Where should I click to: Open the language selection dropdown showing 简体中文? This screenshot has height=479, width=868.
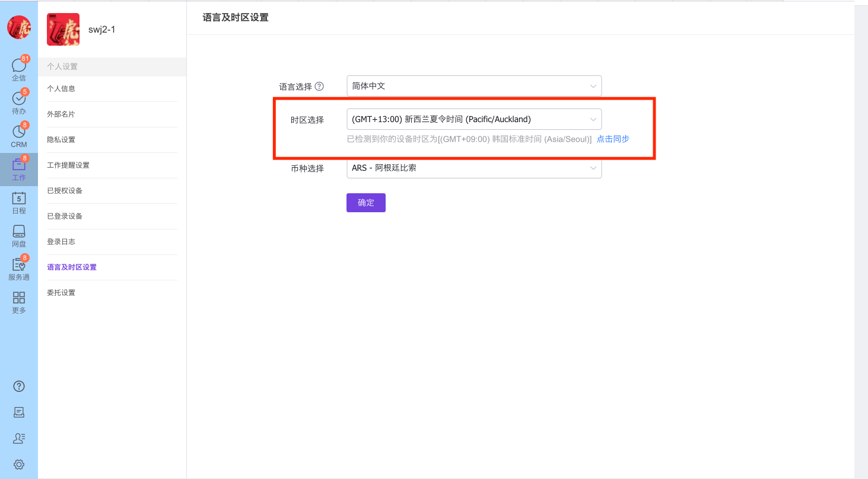(x=473, y=86)
